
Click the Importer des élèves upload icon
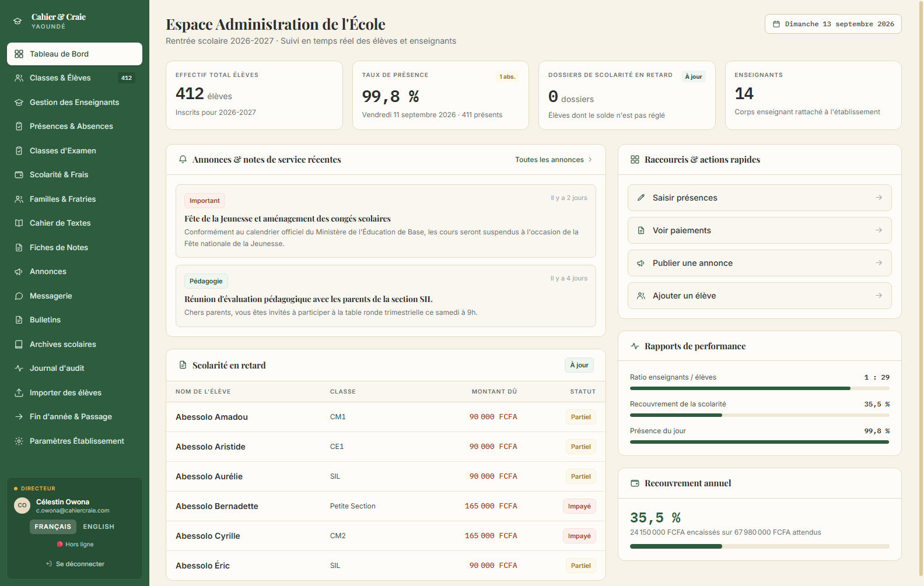19,393
